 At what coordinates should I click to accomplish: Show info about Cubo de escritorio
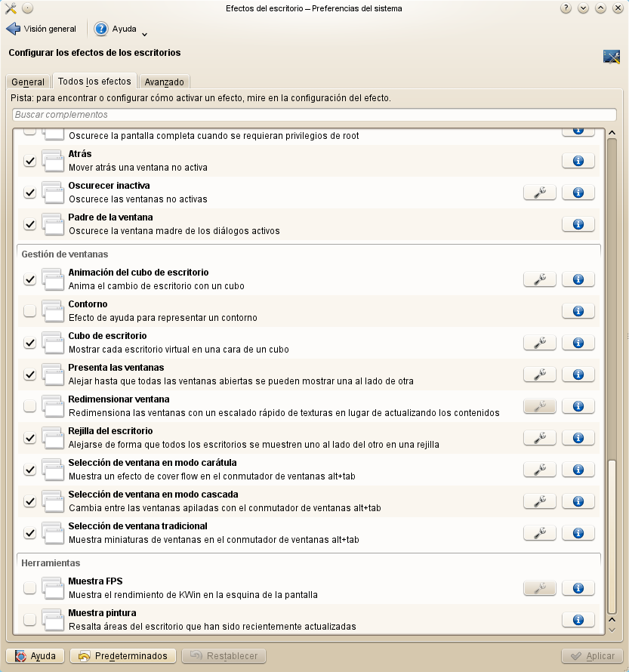[x=578, y=343]
